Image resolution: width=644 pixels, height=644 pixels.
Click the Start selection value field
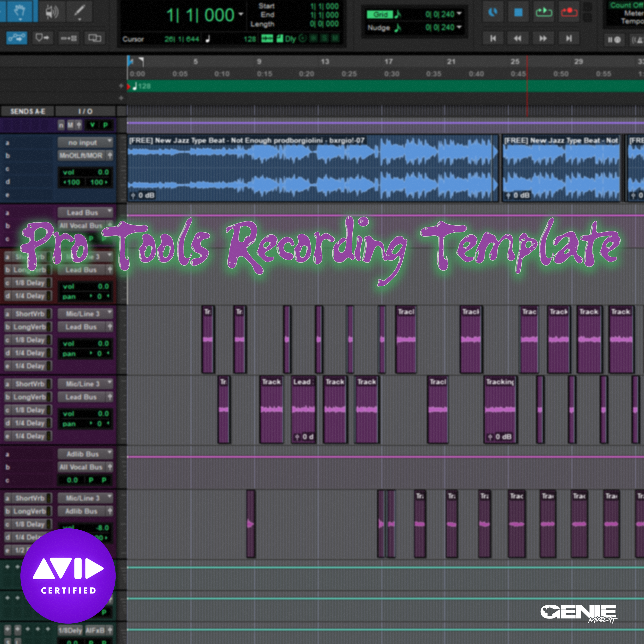324,6
